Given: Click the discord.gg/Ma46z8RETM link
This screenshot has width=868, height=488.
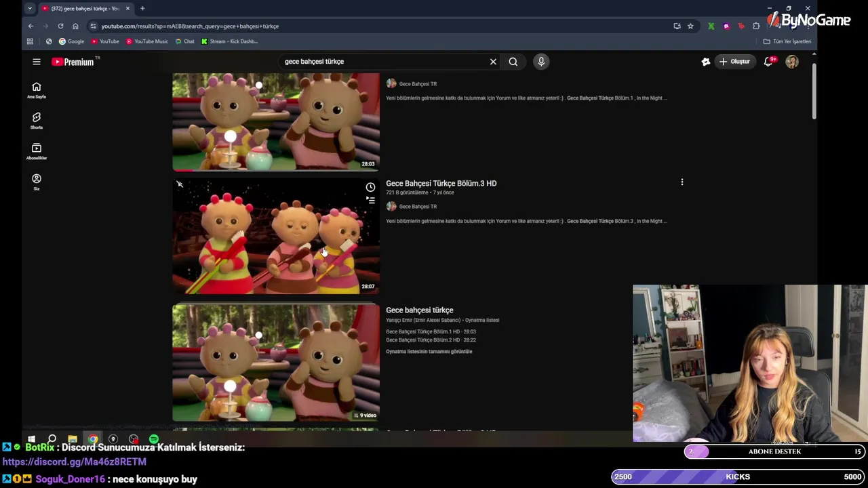Looking at the screenshot, I should [x=75, y=462].
